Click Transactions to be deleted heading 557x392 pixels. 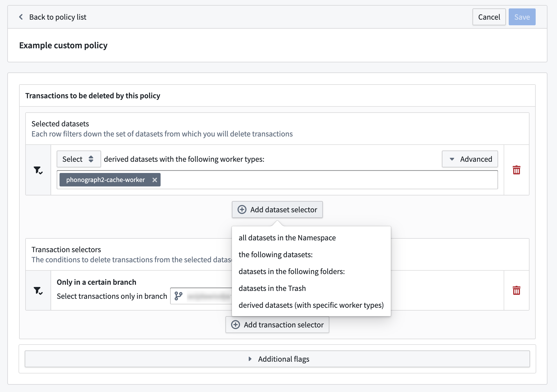[x=93, y=96]
